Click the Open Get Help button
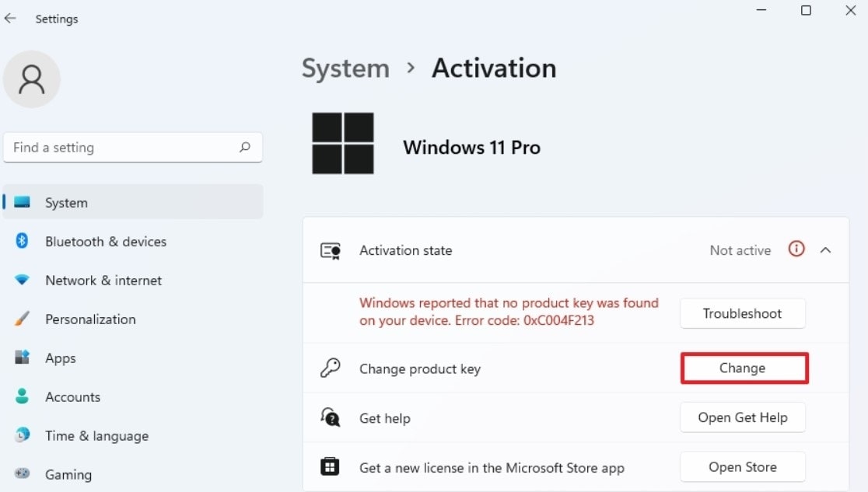 742,417
